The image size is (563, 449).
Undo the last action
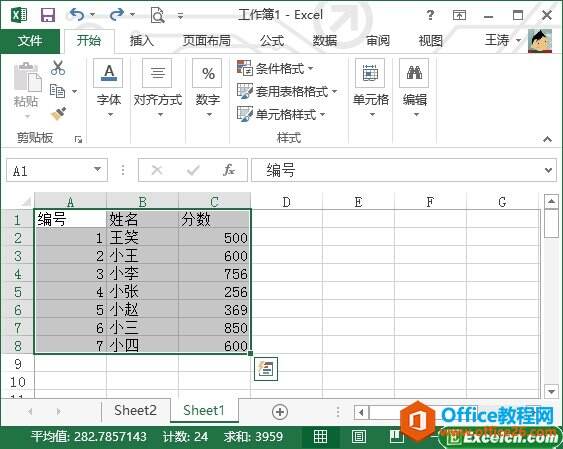(x=77, y=15)
